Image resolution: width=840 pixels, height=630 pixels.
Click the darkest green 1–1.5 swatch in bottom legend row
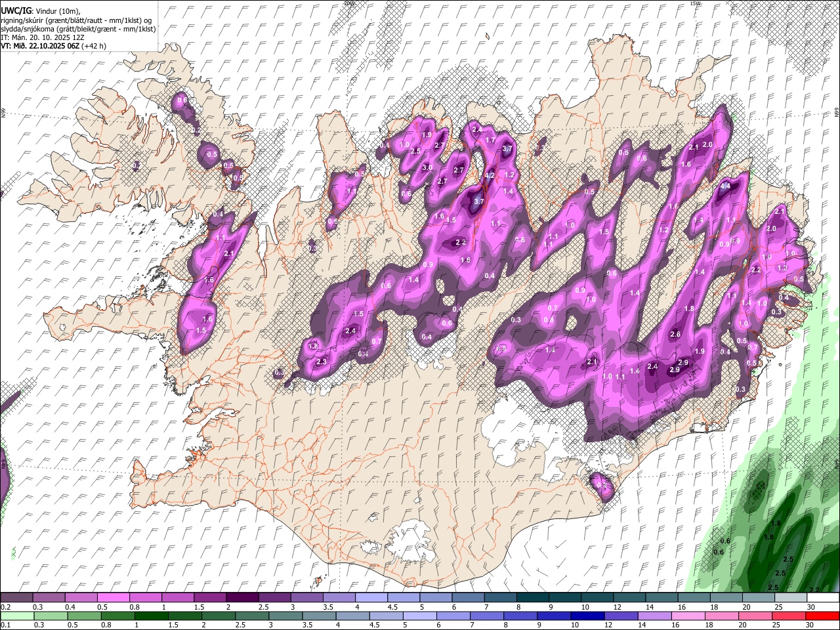(151, 616)
